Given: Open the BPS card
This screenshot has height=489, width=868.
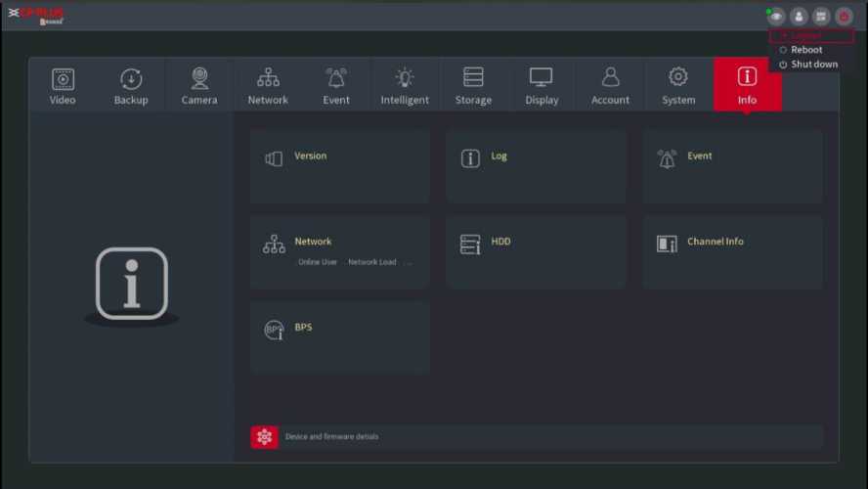Looking at the screenshot, I should click(340, 337).
